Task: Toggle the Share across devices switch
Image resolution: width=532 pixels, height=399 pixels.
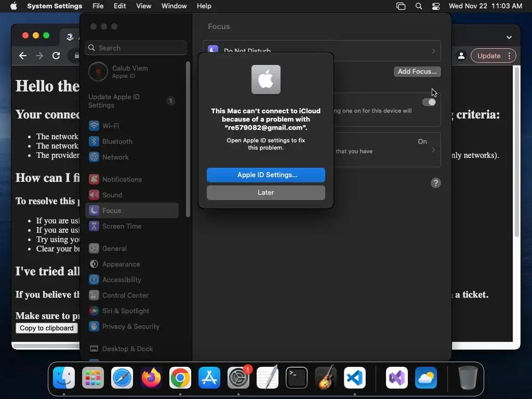Action: tap(429, 102)
